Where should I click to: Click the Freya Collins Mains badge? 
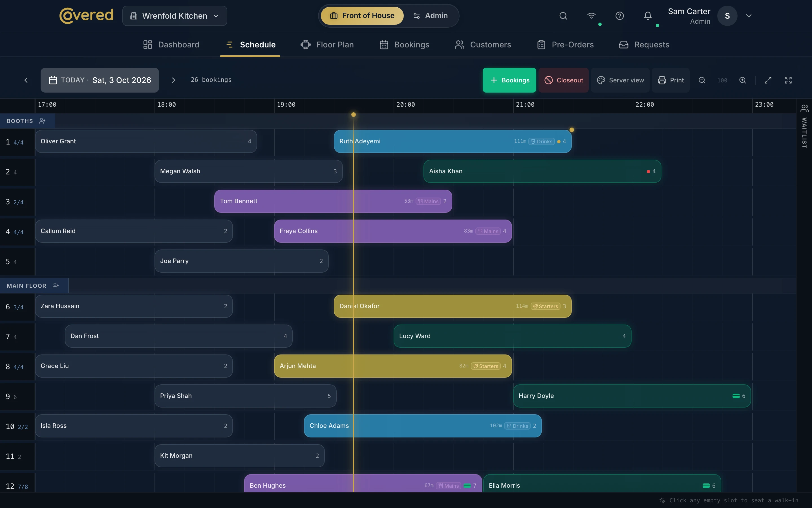pos(488,231)
